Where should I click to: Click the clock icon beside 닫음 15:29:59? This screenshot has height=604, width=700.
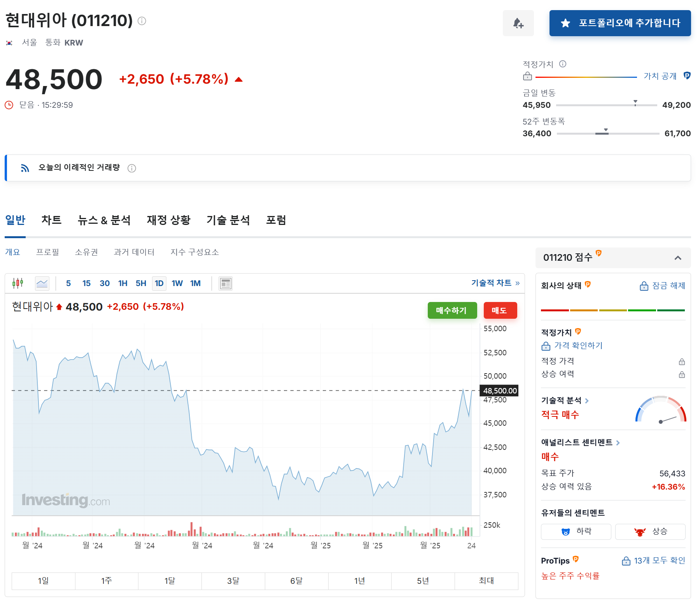click(x=9, y=105)
